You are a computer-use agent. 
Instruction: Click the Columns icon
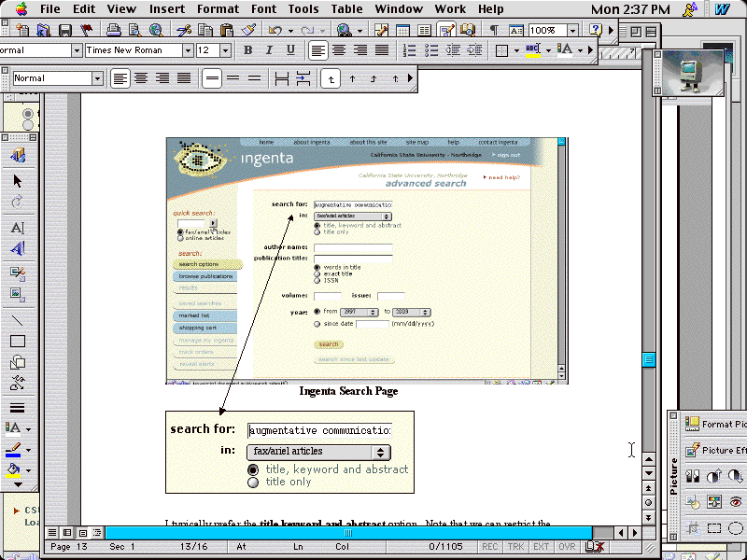tap(424, 31)
